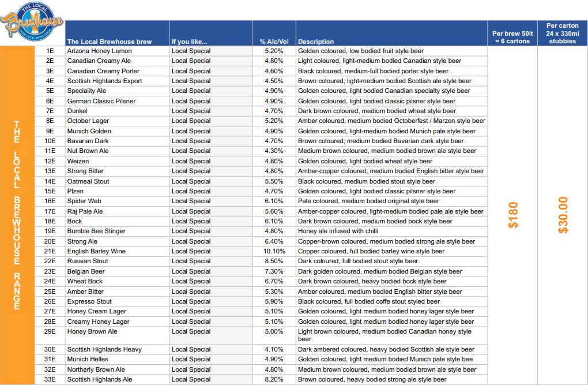Image resolution: width=588 pixels, height=385 pixels.
Task: Select the 5.60% alcohol value for Raj Pale Ale
Action: [274, 211]
